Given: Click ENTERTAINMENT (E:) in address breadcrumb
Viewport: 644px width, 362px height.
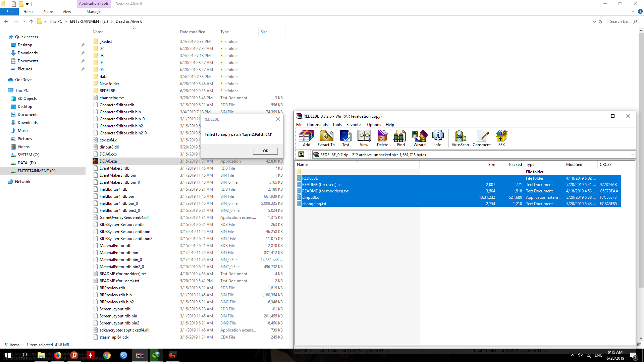Looking at the screenshot, I should pyautogui.click(x=89, y=21).
